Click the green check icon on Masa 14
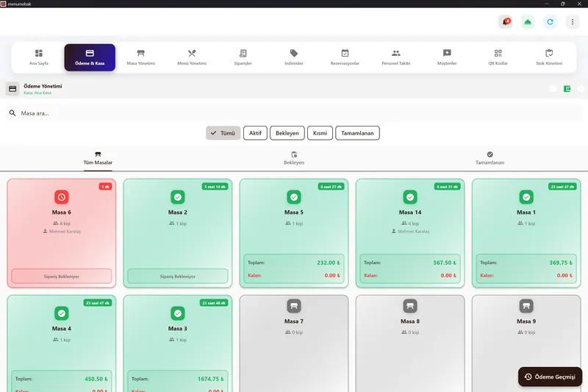This screenshot has height=392, width=588. click(x=410, y=197)
